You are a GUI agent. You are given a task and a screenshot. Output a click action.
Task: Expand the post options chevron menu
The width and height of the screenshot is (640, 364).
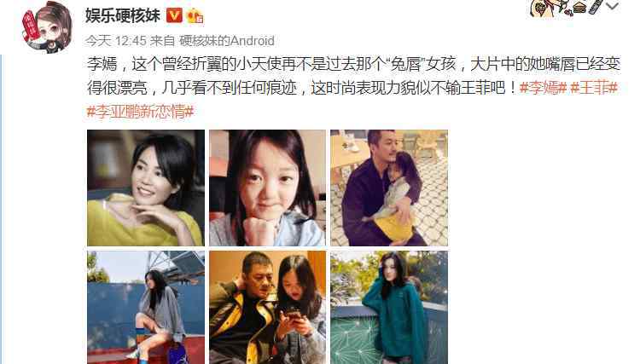(x=613, y=7)
